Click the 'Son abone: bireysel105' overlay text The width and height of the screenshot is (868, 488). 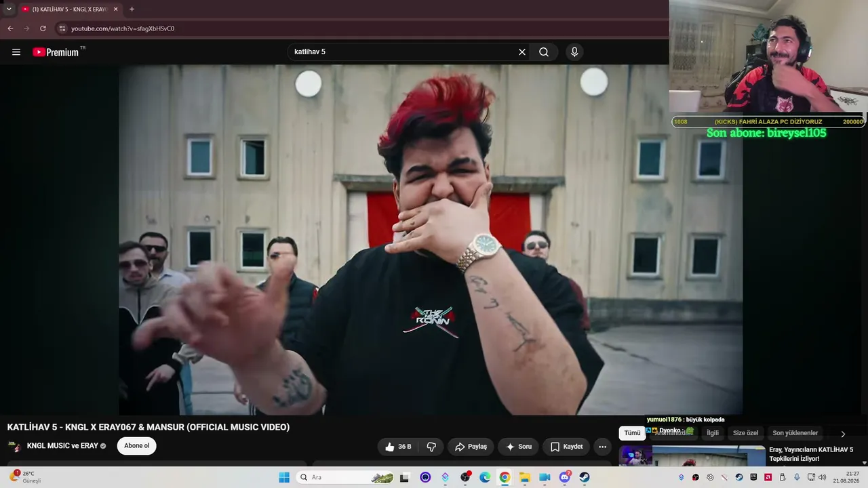point(766,133)
